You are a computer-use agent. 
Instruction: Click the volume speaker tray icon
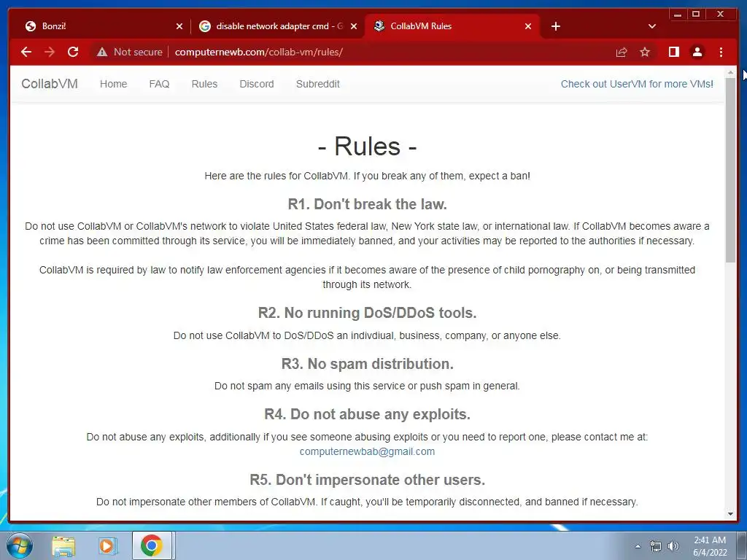coord(673,546)
